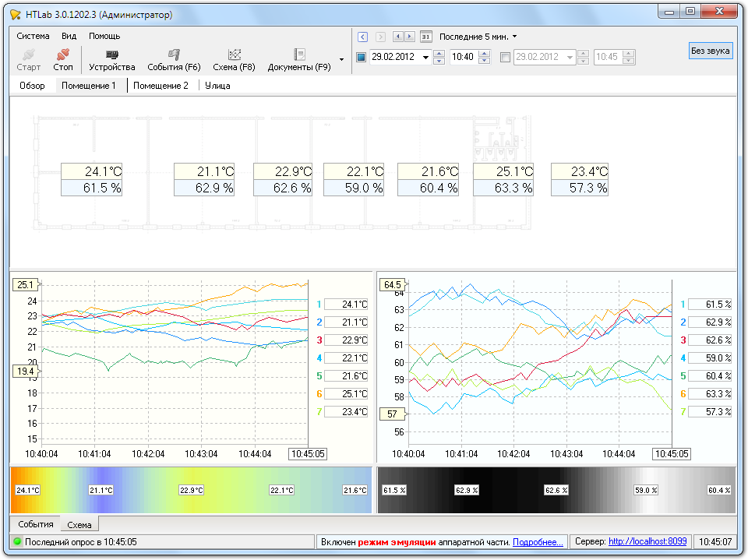This screenshot has width=748, height=560.
Task: Step time backward with small left arrow
Action: [x=398, y=37]
